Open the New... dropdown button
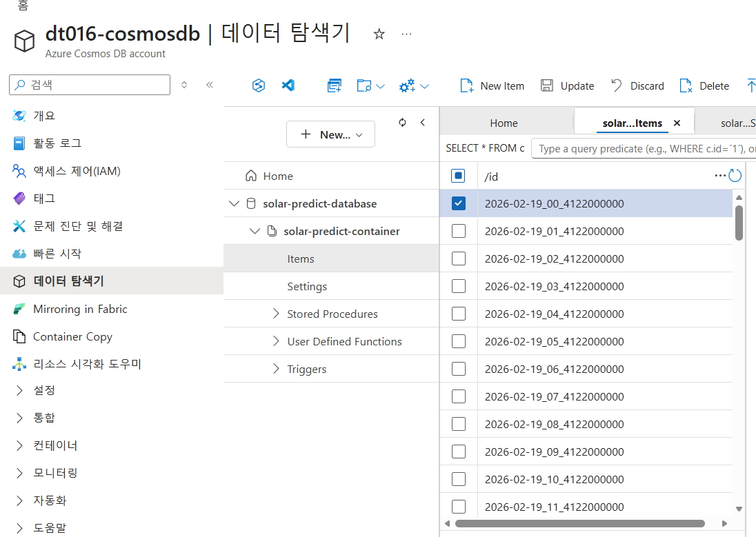Screen dimensions: 756x537 [x=331, y=134]
